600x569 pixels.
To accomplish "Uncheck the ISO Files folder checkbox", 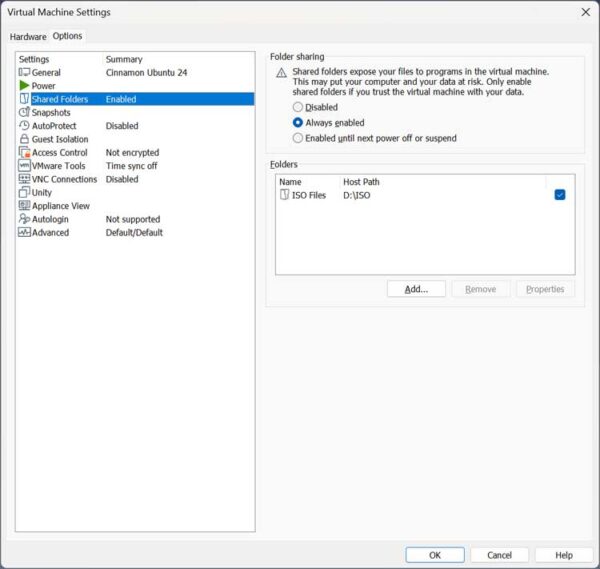I will 560,195.
